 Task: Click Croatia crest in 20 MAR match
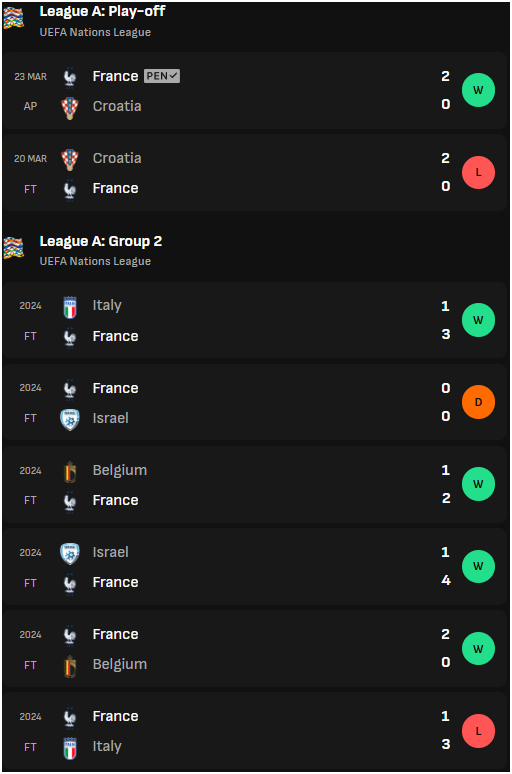[70, 159]
